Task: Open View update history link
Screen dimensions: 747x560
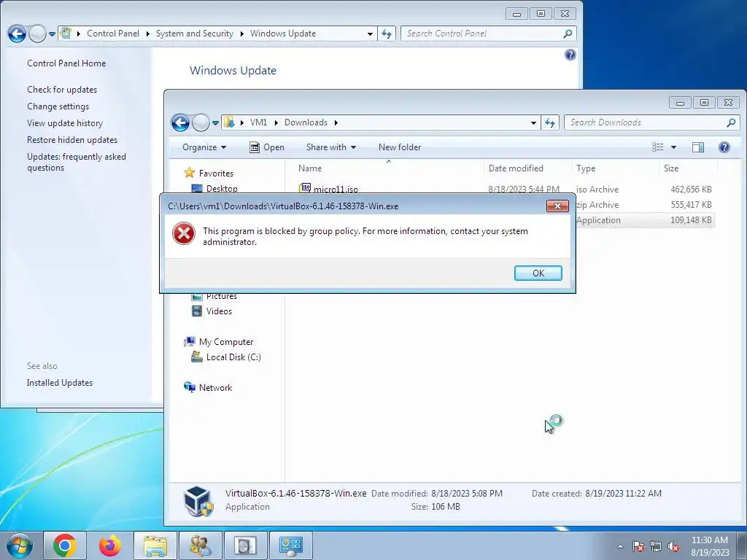Action: pyautogui.click(x=65, y=122)
